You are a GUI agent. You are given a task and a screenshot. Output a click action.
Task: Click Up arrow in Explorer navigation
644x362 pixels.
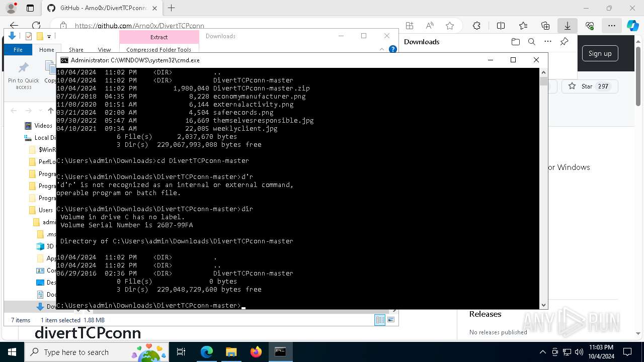(x=51, y=111)
